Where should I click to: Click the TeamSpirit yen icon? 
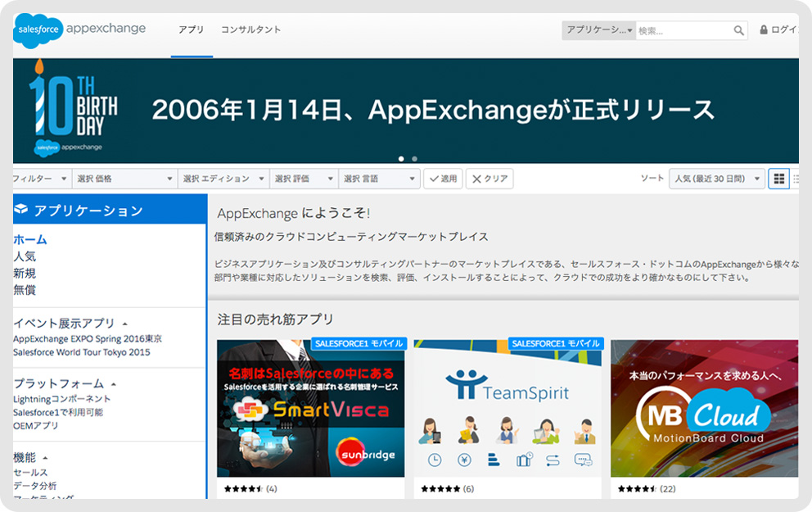click(464, 460)
